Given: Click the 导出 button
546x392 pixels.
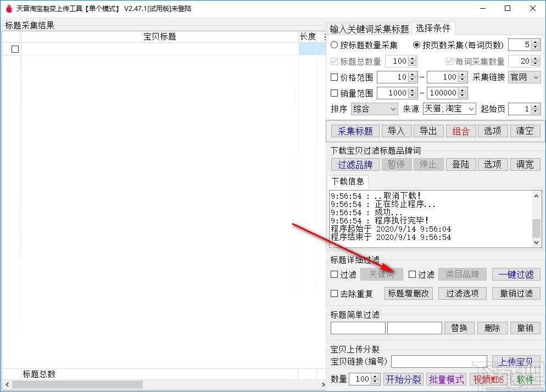Looking at the screenshot, I should pos(428,131).
